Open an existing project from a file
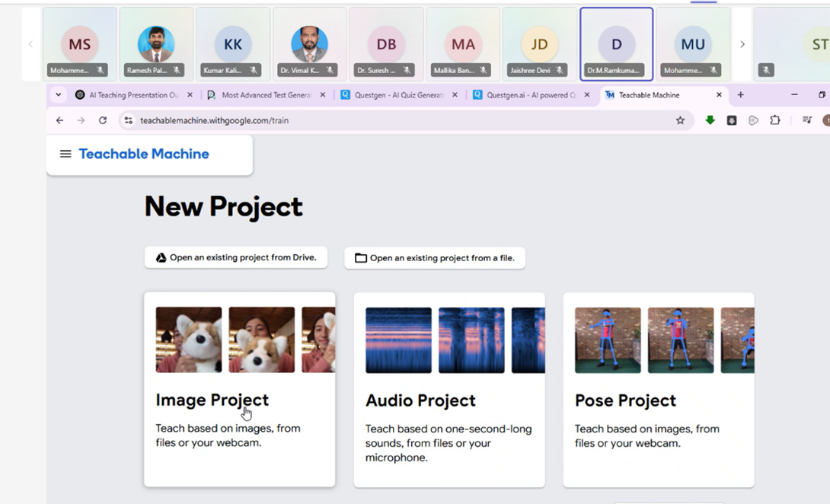This screenshot has width=830, height=504. (x=435, y=258)
